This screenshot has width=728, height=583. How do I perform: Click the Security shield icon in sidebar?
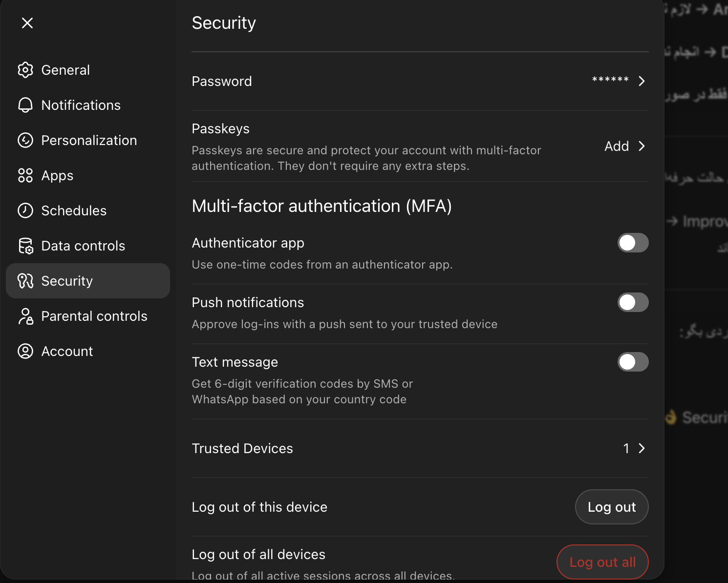point(25,281)
